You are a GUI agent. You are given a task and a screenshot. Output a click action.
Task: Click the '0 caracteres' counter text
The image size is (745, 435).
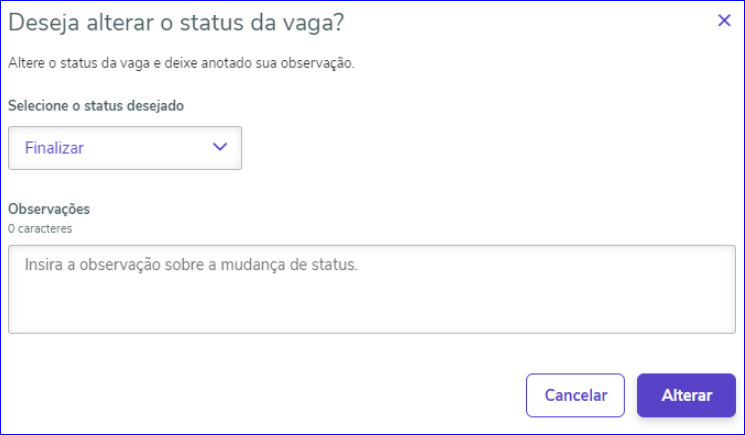40,228
